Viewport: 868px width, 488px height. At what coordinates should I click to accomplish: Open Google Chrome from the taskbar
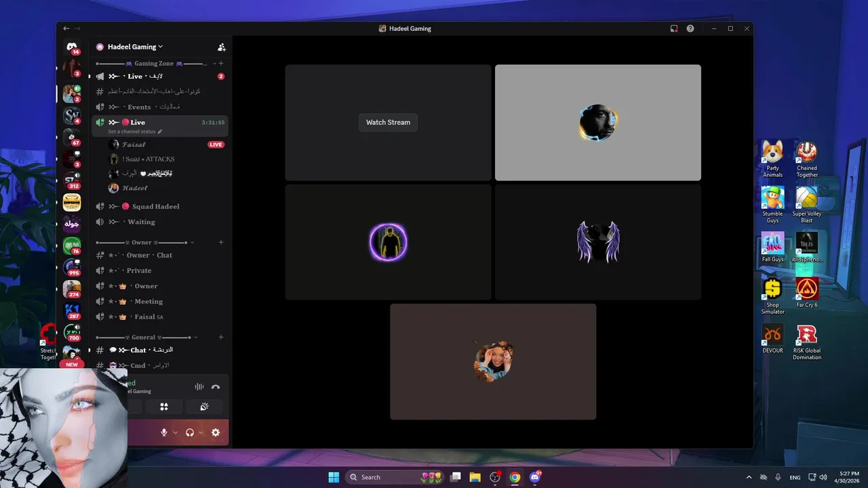pyautogui.click(x=515, y=477)
